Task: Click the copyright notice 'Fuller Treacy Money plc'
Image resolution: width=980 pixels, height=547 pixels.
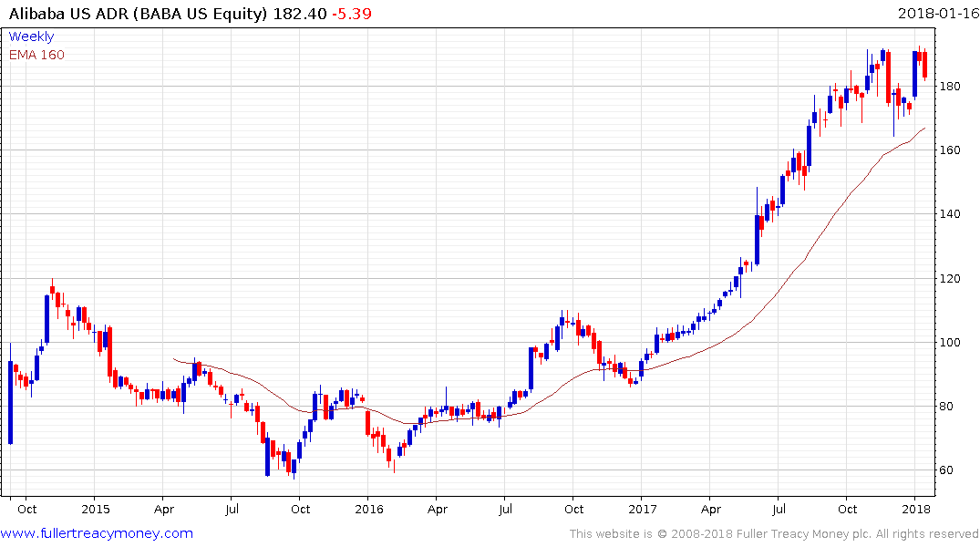Action: tap(804, 534)
